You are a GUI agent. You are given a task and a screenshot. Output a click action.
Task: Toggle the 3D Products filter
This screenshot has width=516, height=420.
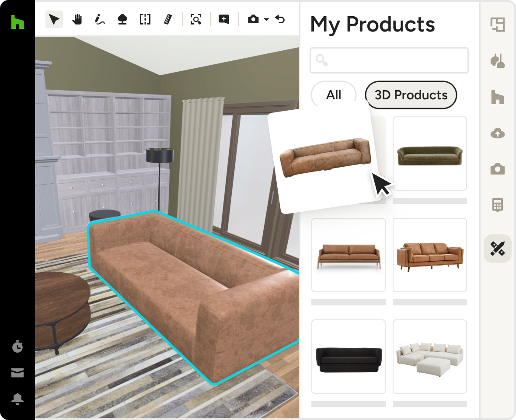(x=411, y=95)
